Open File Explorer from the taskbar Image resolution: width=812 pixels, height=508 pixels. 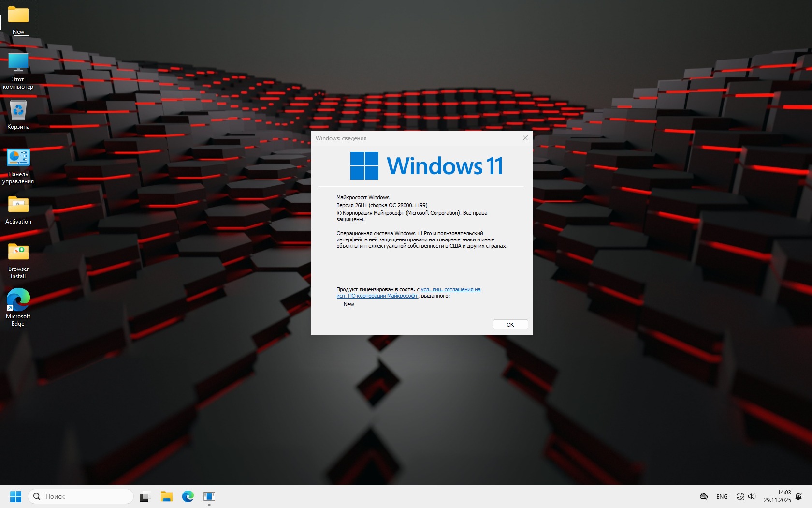[x=167, y=496]
